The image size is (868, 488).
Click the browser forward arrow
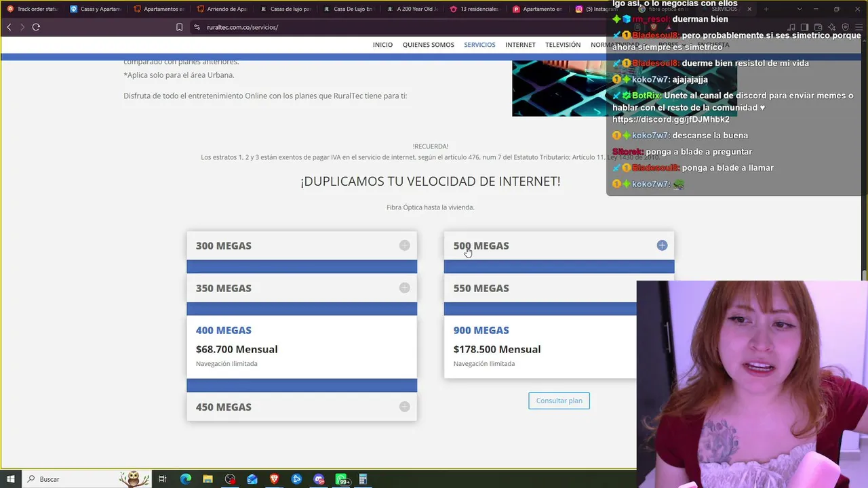pyautogui.click(x=22, y=27)
